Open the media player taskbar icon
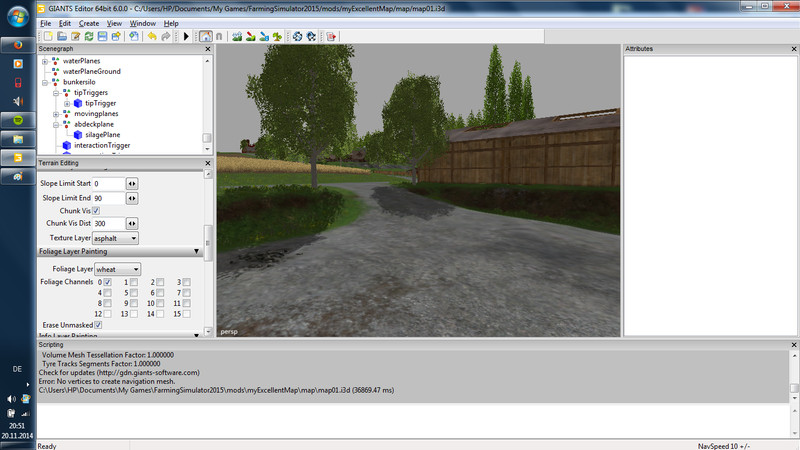Image resolution: width=800 pixels, height=450 pixels. point(18,64)
